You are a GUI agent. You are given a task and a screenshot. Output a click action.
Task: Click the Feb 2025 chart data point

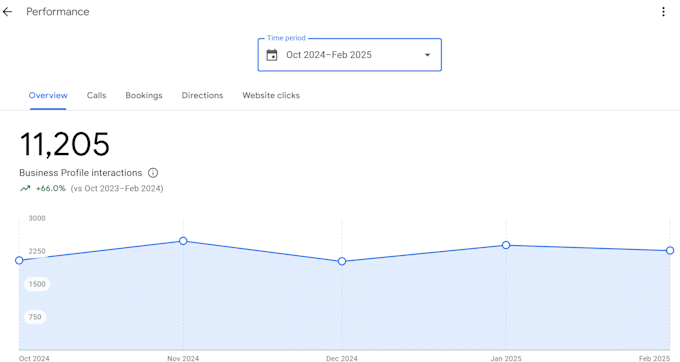pyautogui.click(x=670, y=250)
